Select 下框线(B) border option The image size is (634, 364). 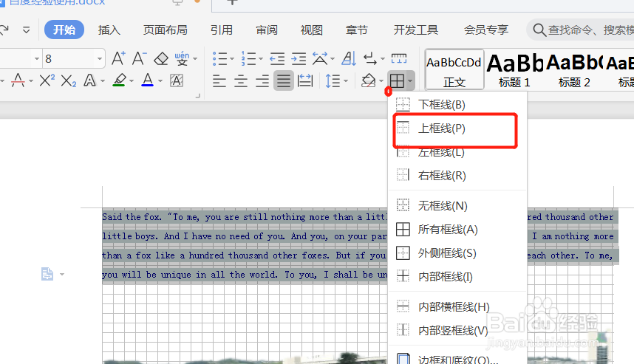click(457, 105)
